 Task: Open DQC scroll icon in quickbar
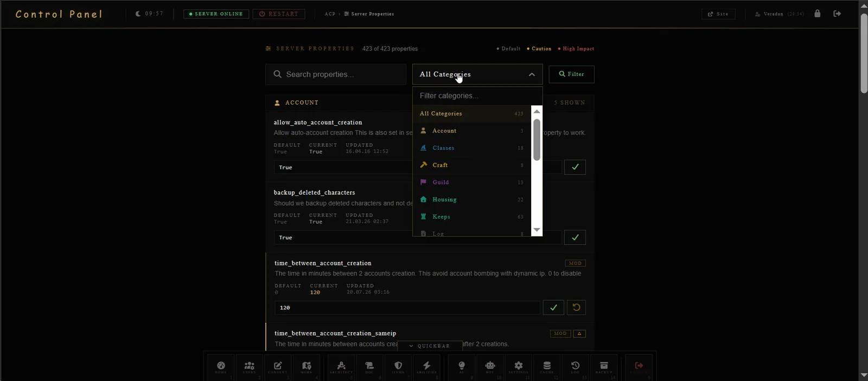369,367
